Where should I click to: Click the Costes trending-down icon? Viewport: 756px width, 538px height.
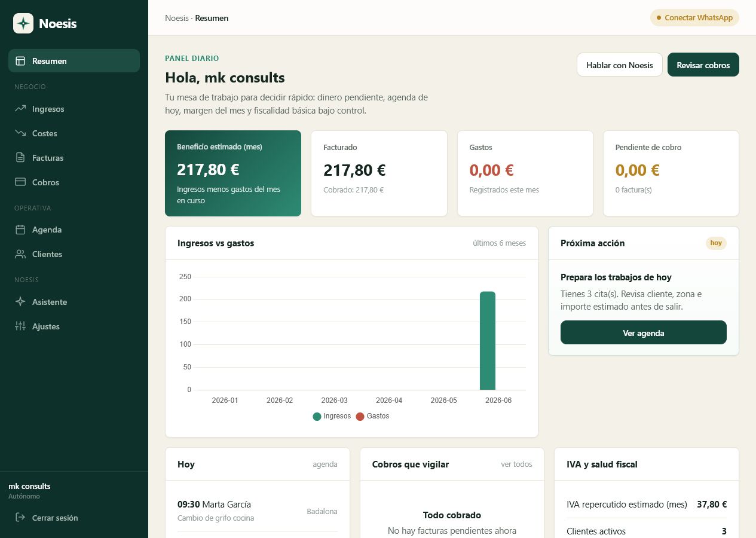20,133
